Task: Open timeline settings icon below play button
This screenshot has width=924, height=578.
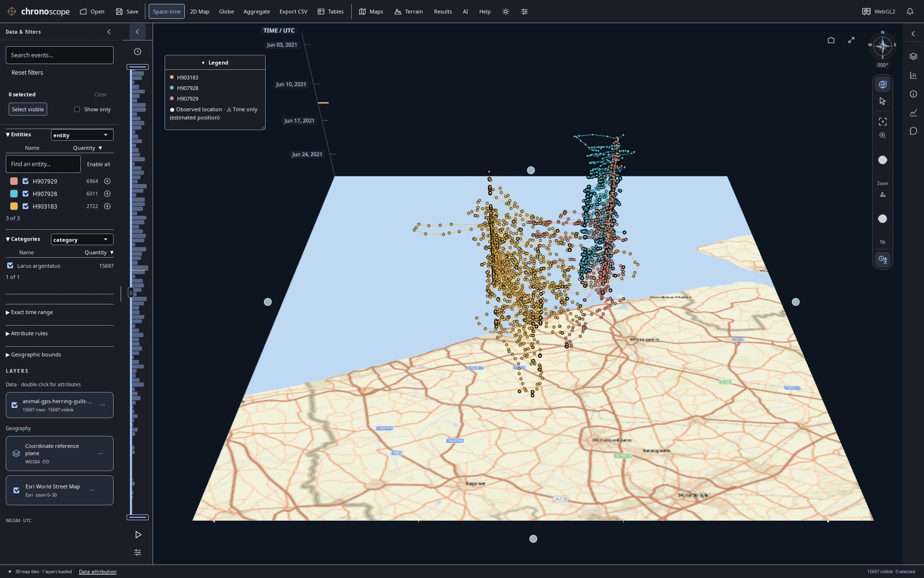Action: coord(138,552)
